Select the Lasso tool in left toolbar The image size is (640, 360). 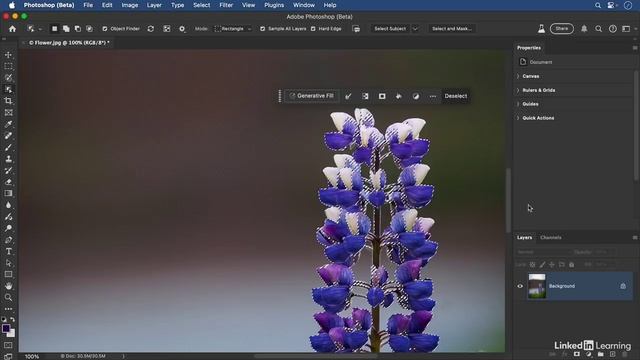tap(9, 78)
